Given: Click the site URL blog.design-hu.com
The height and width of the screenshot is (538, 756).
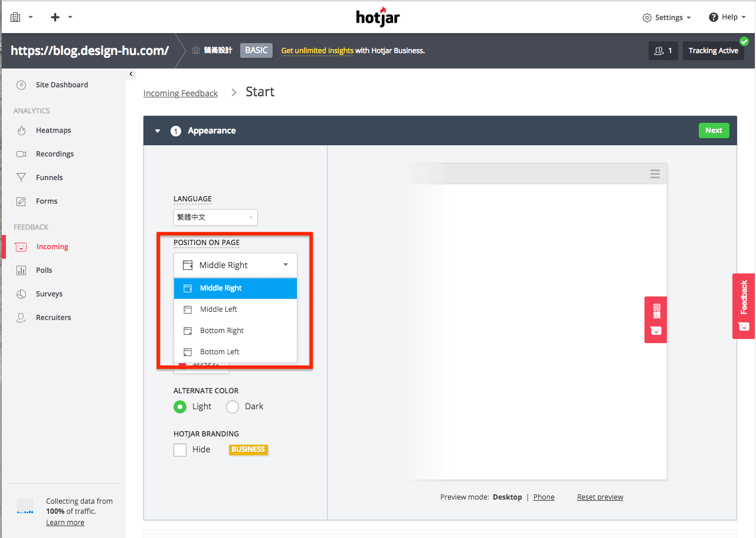Looking at the screenshot, I should pos(90,51).
